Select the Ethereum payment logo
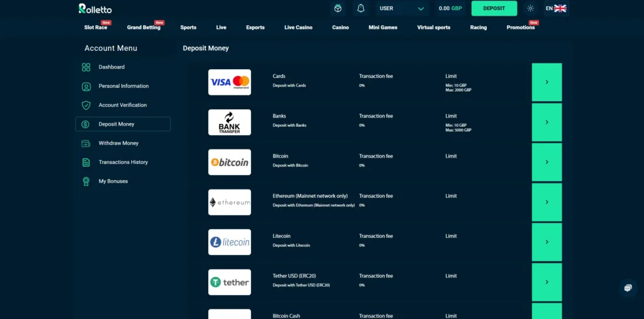Screen dimensions: 644x319 tap(230, 202)
